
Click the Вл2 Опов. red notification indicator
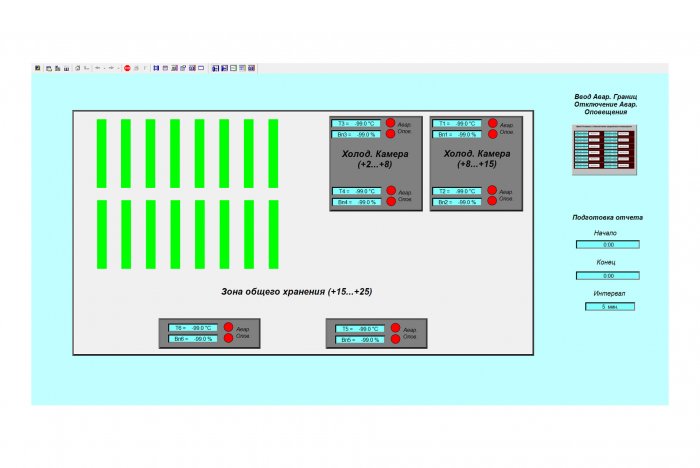click(x=492, y=201)
